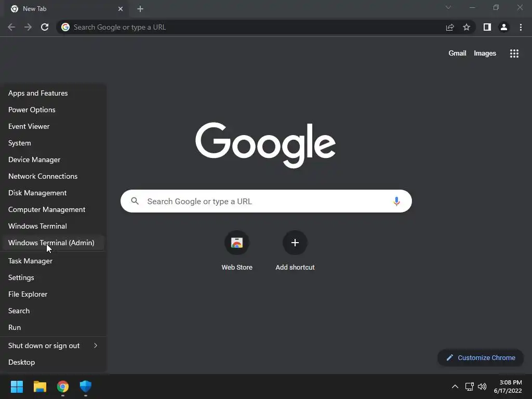Launch Windows Terminal (Admin)

coord(54,243)
